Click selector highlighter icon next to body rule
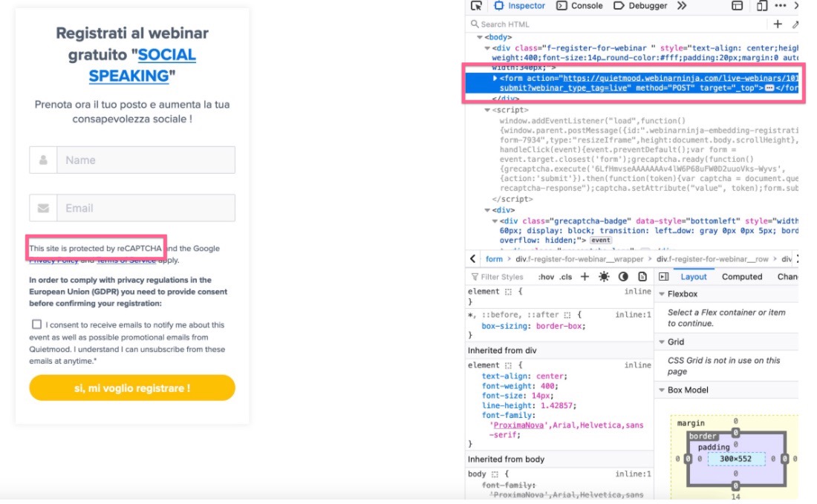This screenshot has height=504, width=817. (x=495, y=474)
